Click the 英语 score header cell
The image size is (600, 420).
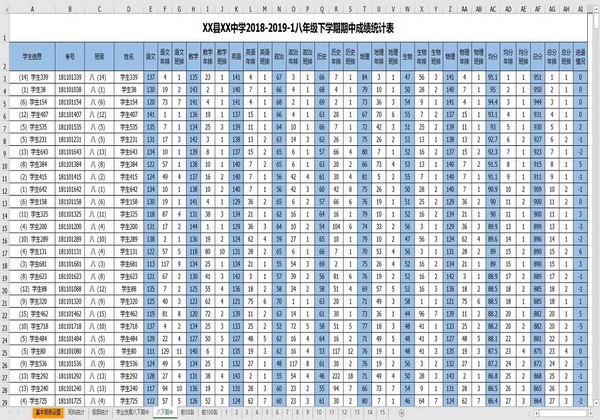236,57
